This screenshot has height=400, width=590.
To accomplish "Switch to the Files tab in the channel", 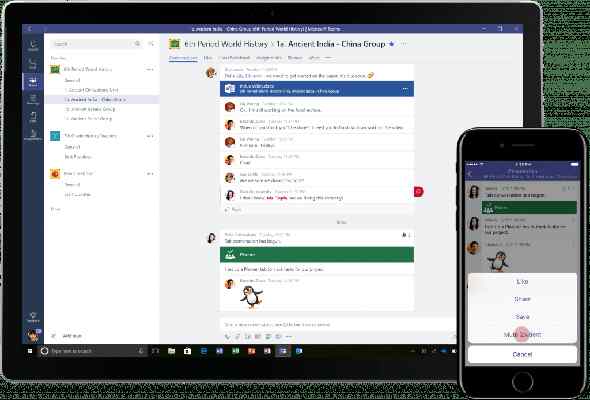I will (x=208, y=58).
